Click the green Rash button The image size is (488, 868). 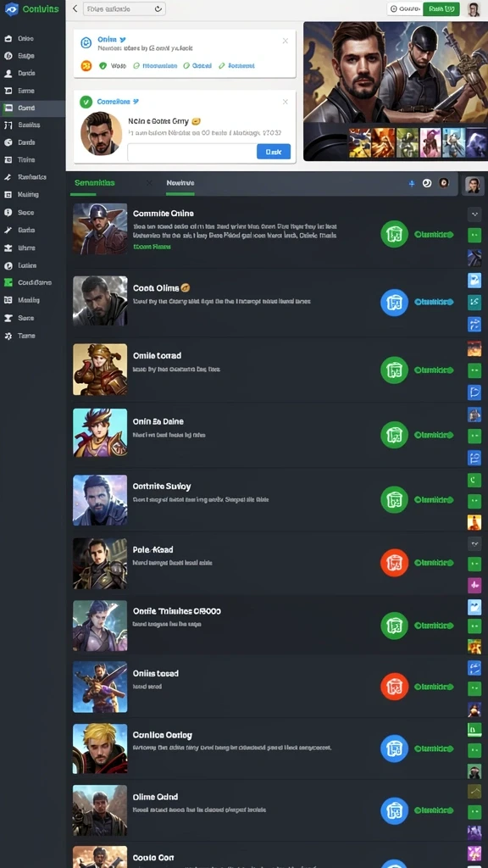coord(441,8)
